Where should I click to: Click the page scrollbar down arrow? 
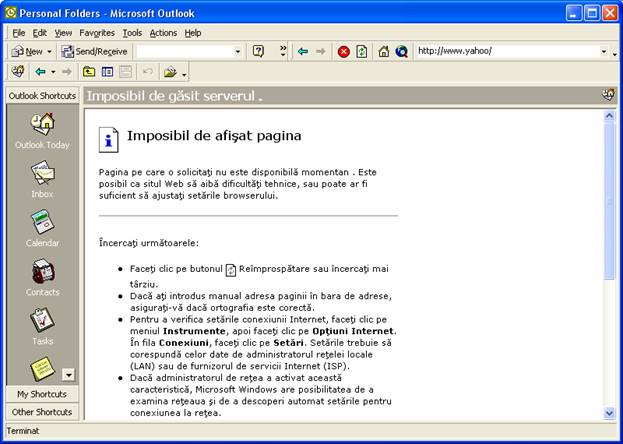pos(609,413)
